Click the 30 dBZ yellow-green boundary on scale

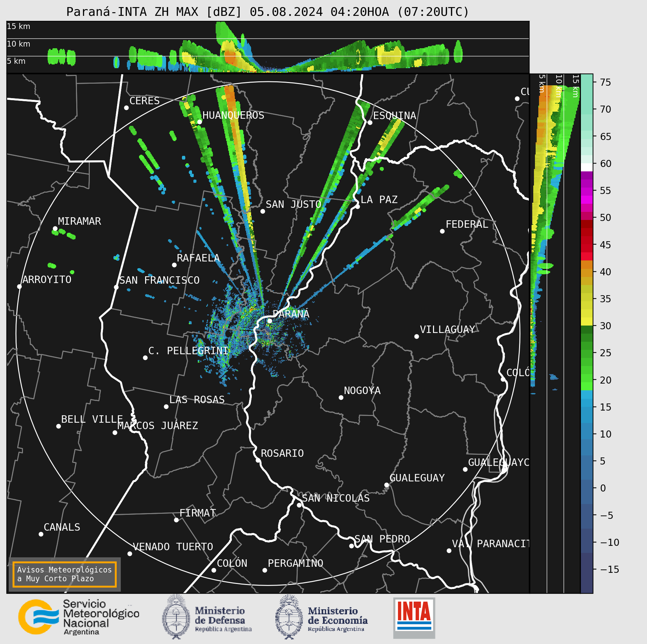pyautogui.click(x=587, y=326)
